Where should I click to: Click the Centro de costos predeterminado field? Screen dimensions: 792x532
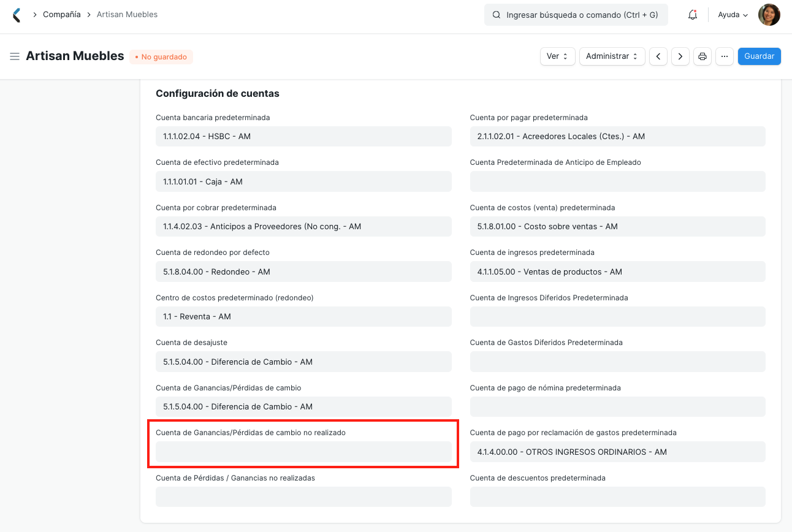click(303, 316)
